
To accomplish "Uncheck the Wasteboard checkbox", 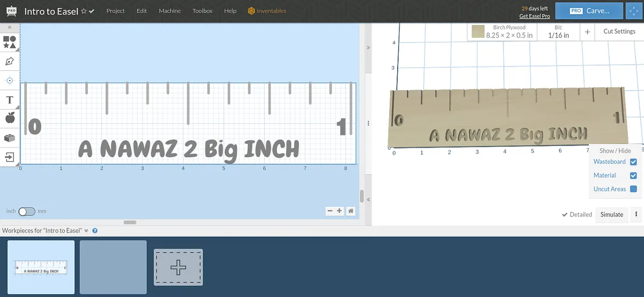I will click(x=633, y=162).
